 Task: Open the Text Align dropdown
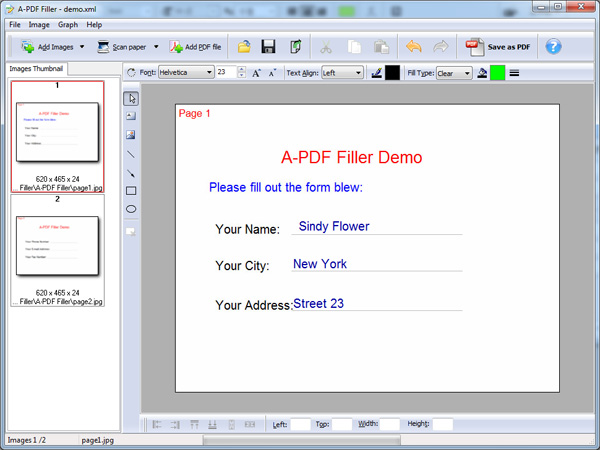(342, 73)
